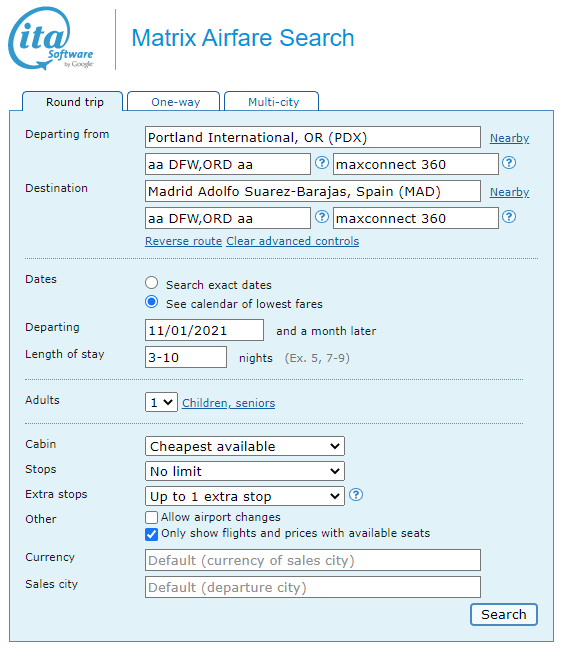Image resolution: width=572 pixels, height=665 pixels.
Task: Expand the Cabin dropdown showing Cheapest available
Action: click(245, 446)
